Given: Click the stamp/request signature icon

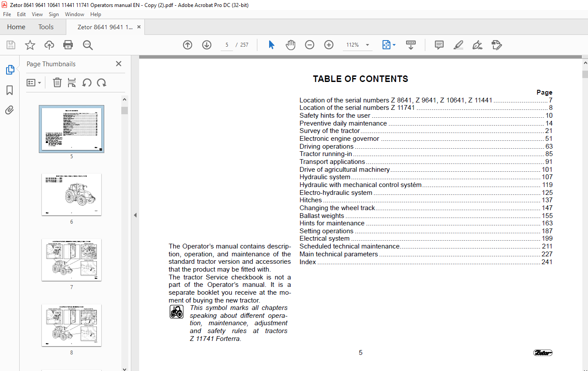Looking at the screenshot, I should (496, 45).
